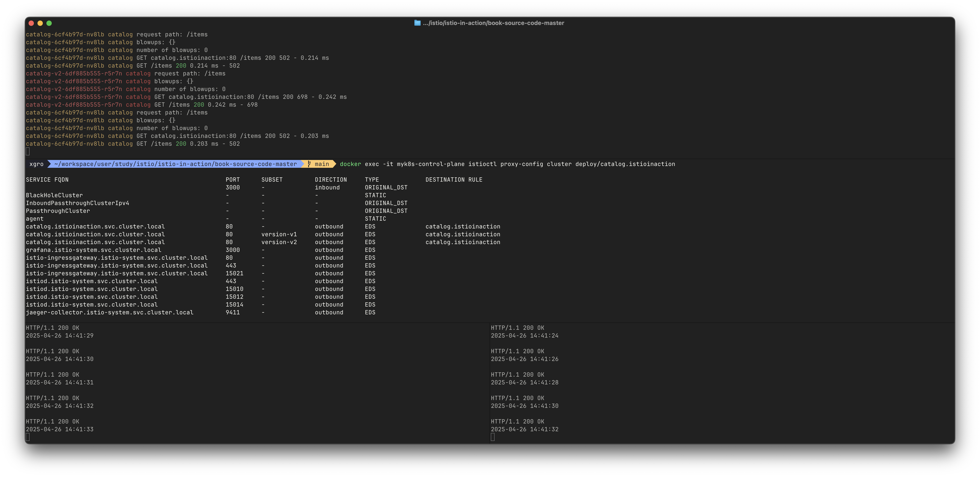Image resolution: width=980 pixels, height=477 pixels.
Task: Click destination rule of version-v2 row
Action: (463, 242)
